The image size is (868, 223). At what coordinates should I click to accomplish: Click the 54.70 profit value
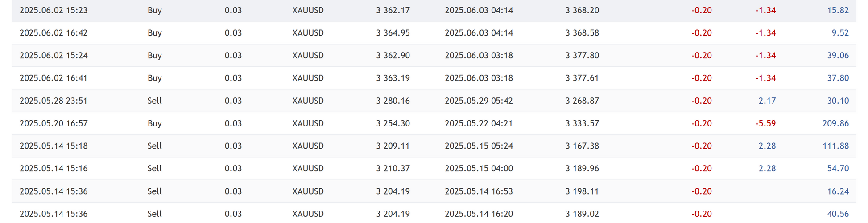(838, 169)
